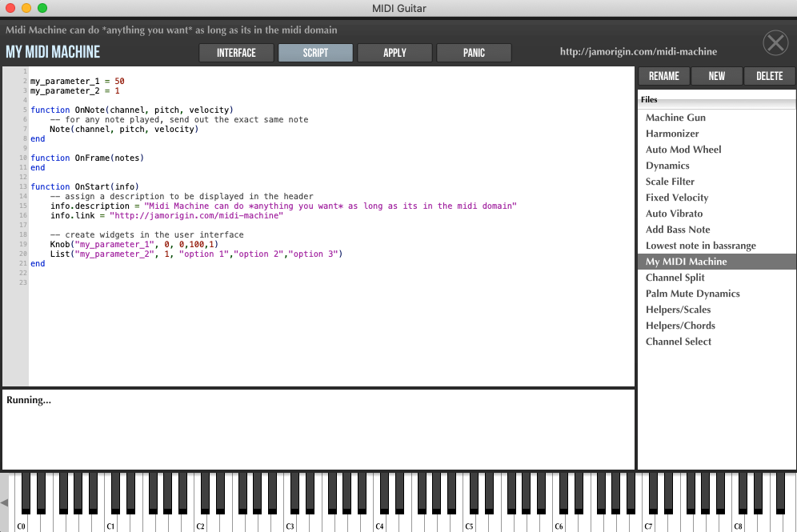Click the info.description assignment line
Image resolution: width=797 pixels, height=532 pixels.
pyautogui.click(x=283, y=206)
